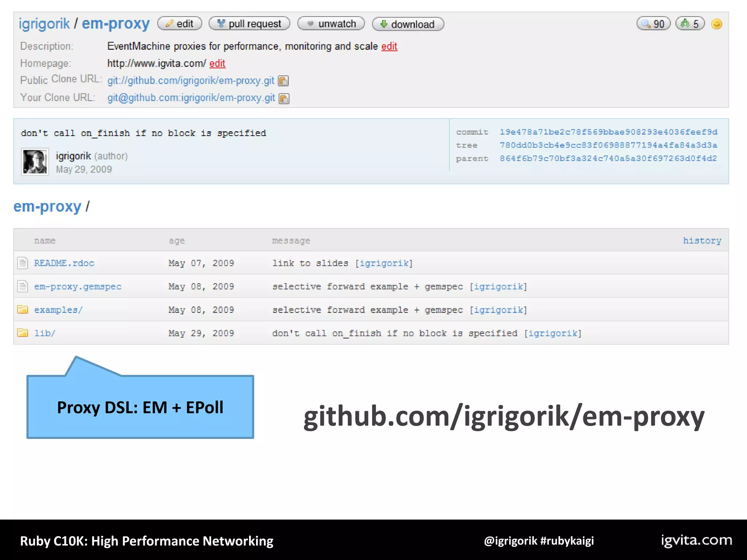Open the Public Clone URL link

click(x=191, y=81)
